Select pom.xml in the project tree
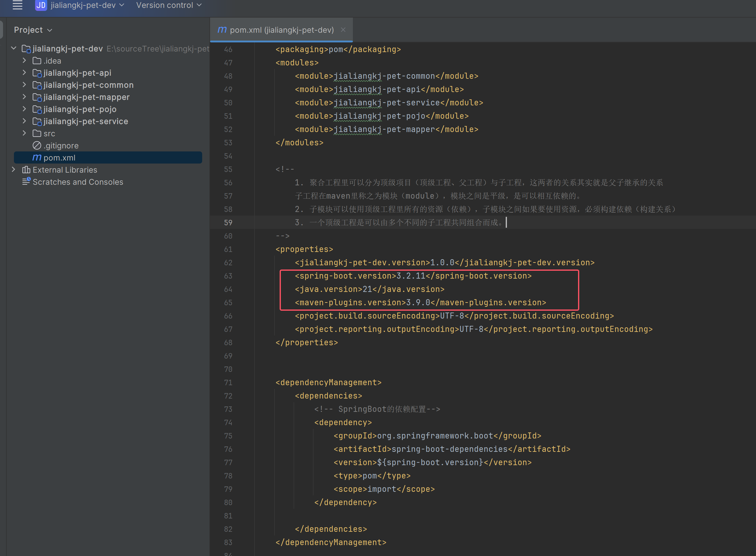This screenshot has height=556, width=756. point(108,157)
